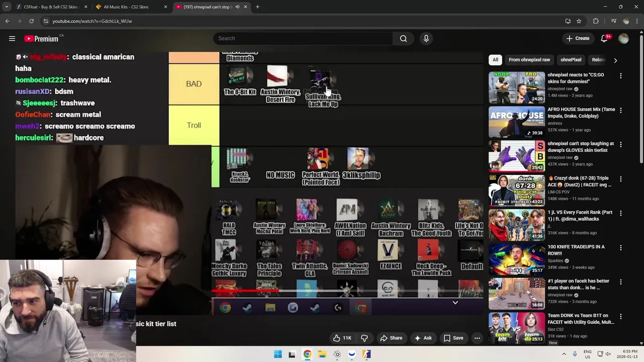Start voice search with the microphone
The image size is (644, 362).
(x=426, y=38)
